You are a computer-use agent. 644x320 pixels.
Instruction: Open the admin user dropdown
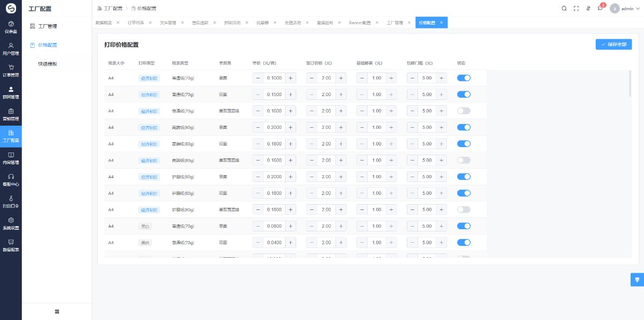coord(631,9)
